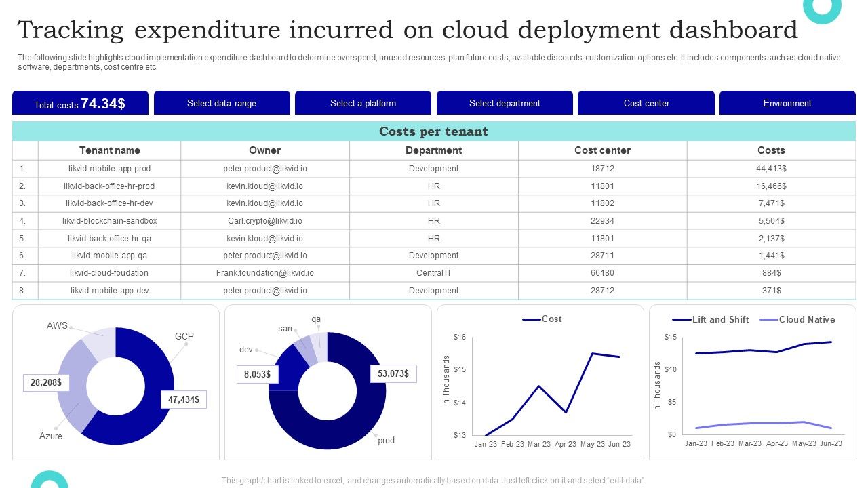The width and height of the screenshot is (868, 488).
Task: Click cost center 66180
Action: pos(602,273)
